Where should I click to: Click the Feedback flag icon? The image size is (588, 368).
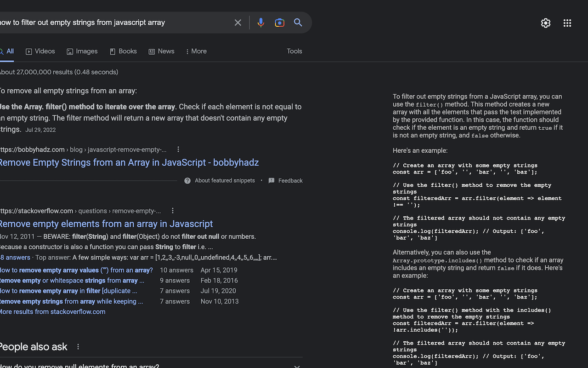(271, 181)
